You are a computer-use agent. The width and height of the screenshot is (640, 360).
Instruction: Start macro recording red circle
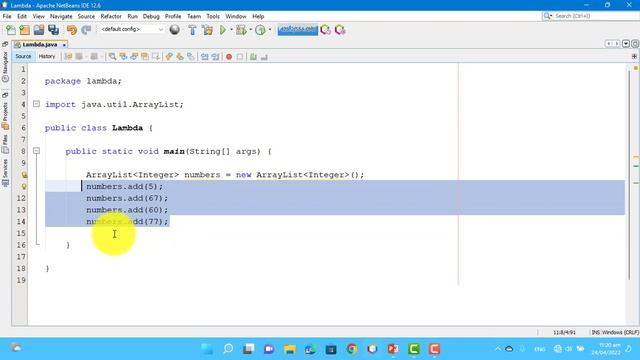click(229, 57)
